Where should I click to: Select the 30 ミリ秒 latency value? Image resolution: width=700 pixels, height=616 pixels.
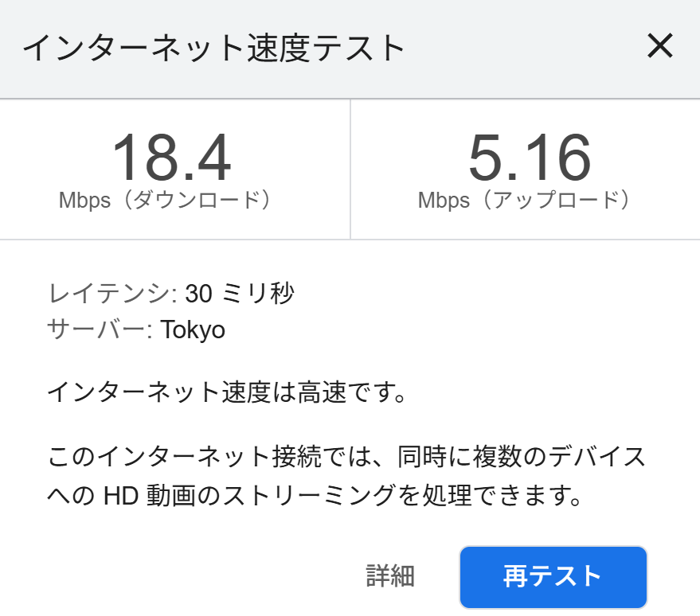(x=240, y=294)
